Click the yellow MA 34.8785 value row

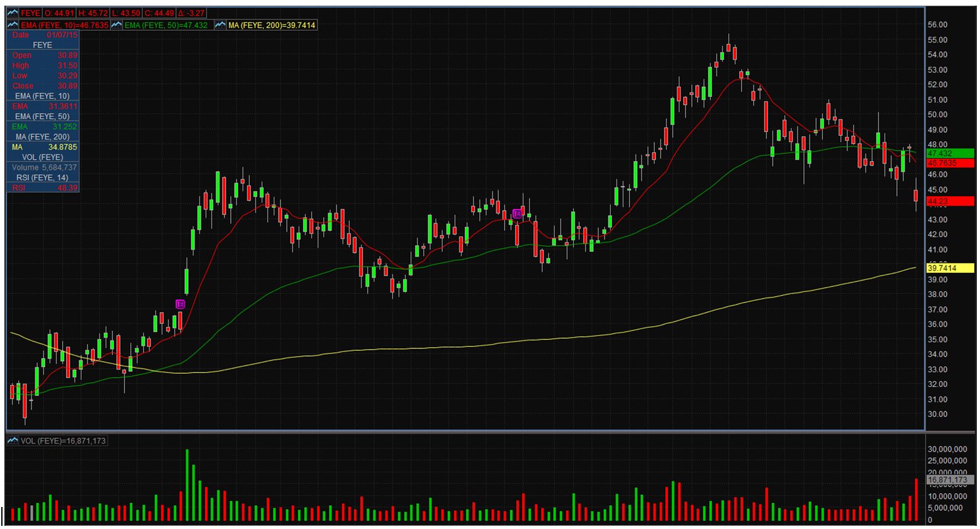click(43, 147)
